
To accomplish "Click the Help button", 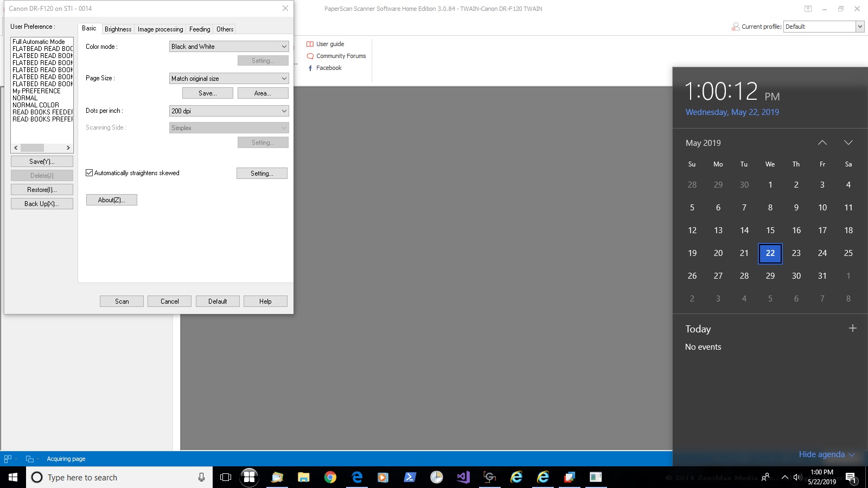I will click(265, 301).
